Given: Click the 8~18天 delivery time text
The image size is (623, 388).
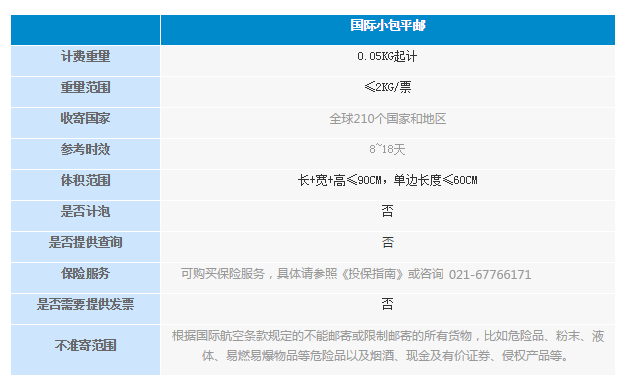Looking at the screenshot, I should point(387,149).
